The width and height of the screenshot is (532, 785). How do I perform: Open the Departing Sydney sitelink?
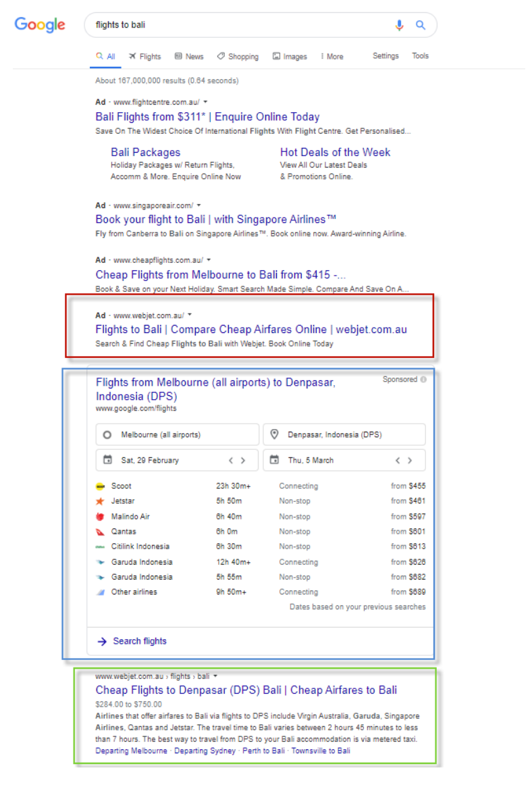(205, 751)
